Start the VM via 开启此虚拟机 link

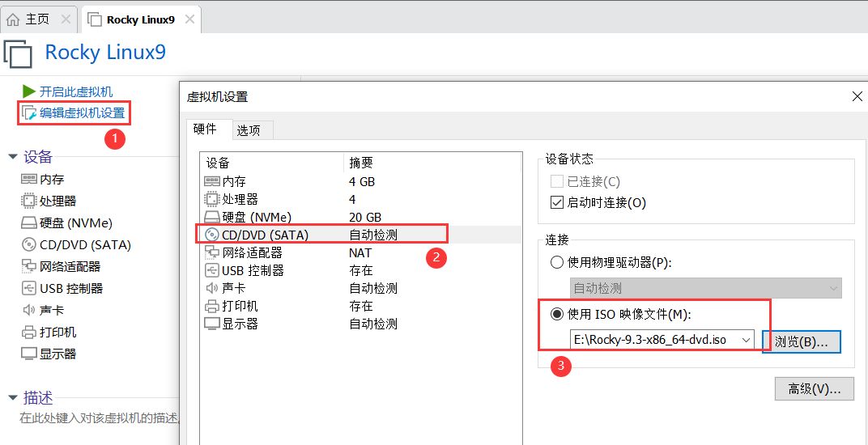point(76,92)
